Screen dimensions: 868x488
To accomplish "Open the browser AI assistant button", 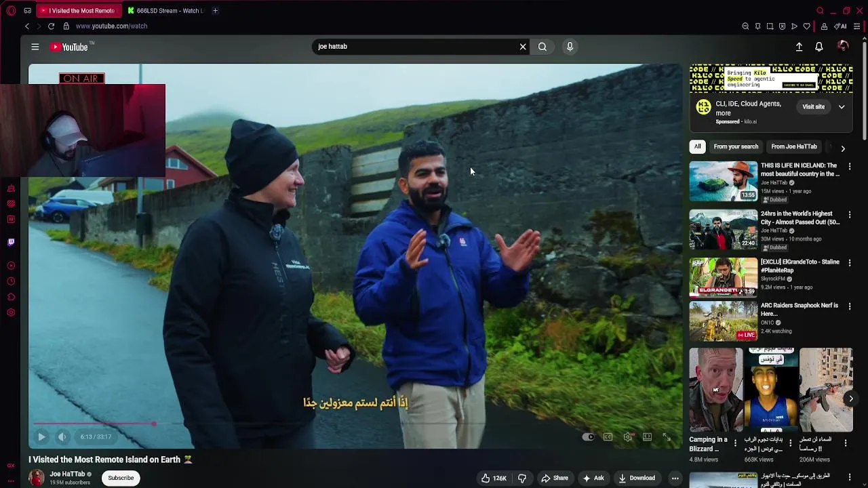I will (x=841, y=26).
